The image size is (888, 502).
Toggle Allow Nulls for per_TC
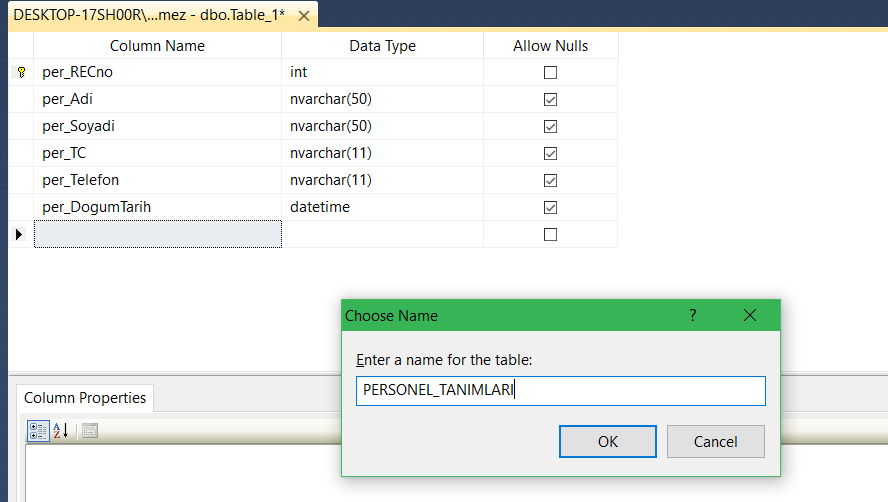550,154
